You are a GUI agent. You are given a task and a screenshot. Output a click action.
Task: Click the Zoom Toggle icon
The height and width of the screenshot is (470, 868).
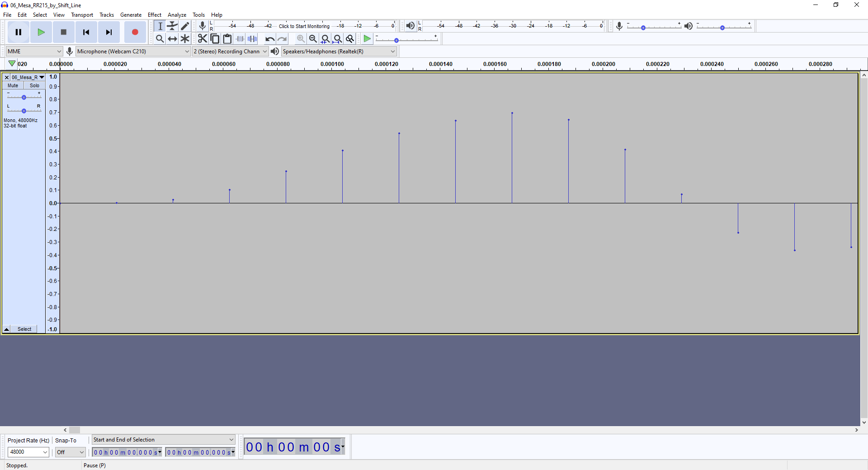coord(350,39)
